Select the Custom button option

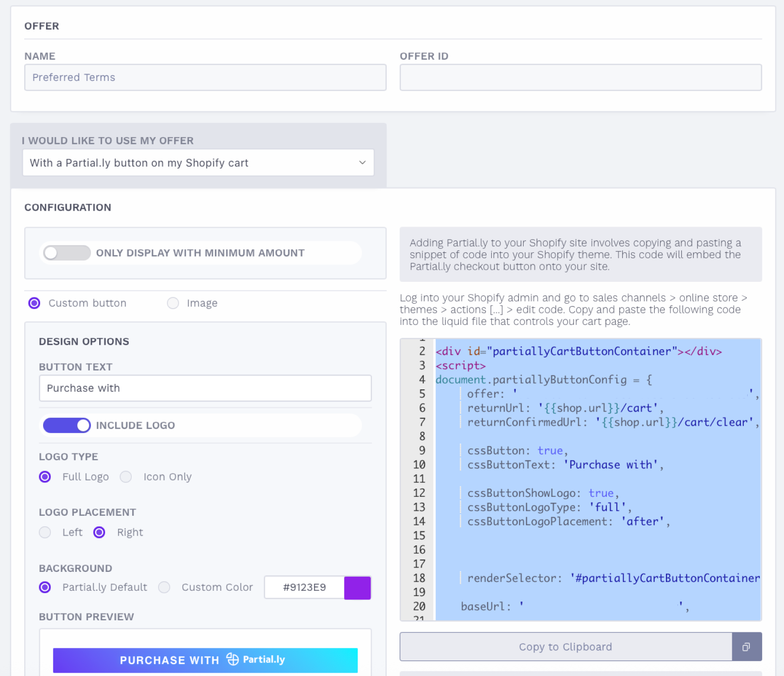(x=34, y=303)
